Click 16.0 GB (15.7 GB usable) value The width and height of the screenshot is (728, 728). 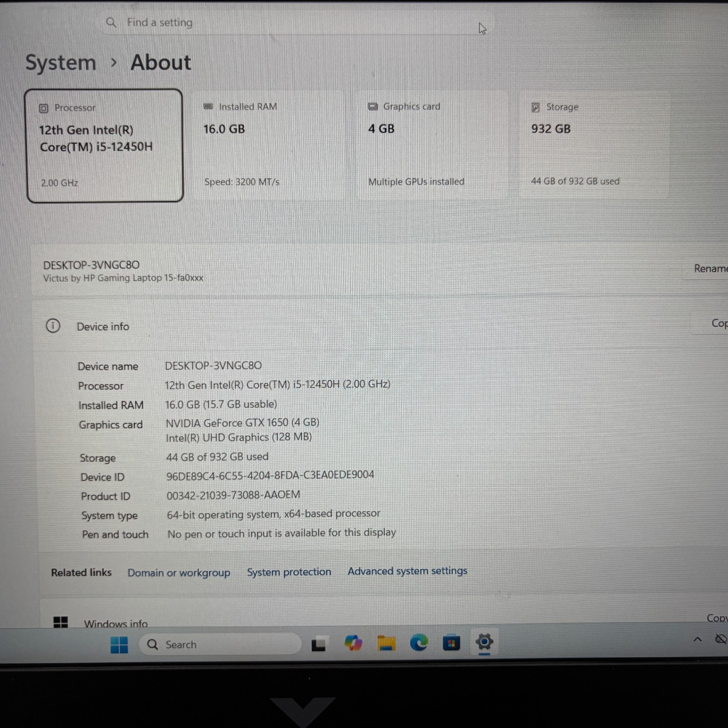(x=221, y=404)
